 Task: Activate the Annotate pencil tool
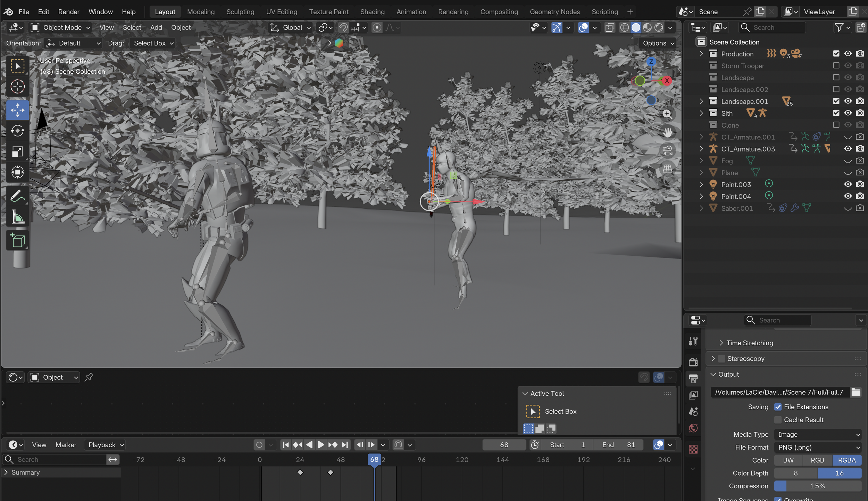17,196
